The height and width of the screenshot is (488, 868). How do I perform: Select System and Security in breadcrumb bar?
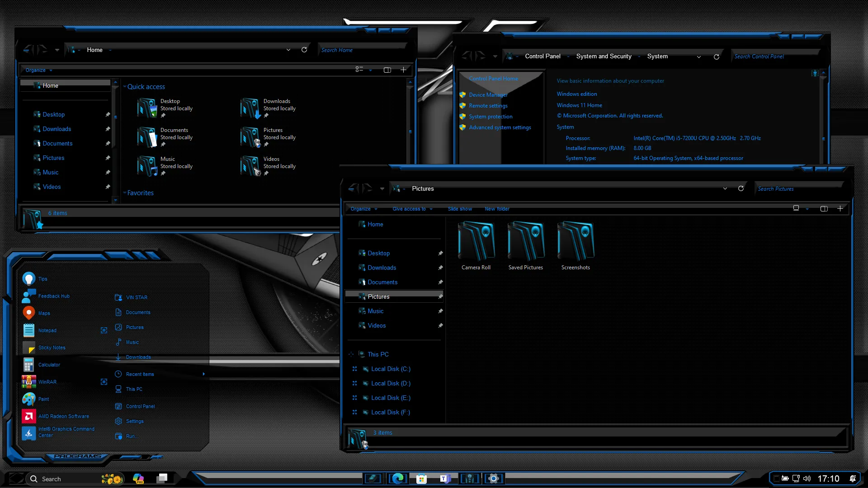(604, 56)
